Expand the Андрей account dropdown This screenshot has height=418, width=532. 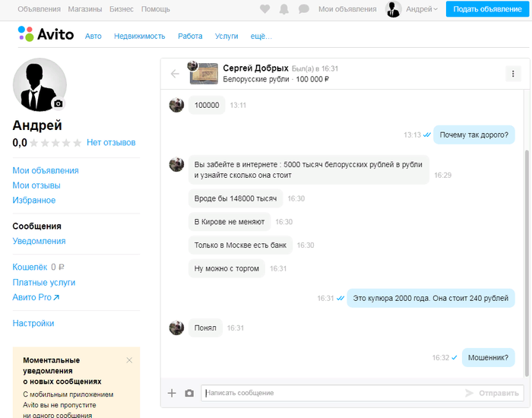tap(421, 9)
